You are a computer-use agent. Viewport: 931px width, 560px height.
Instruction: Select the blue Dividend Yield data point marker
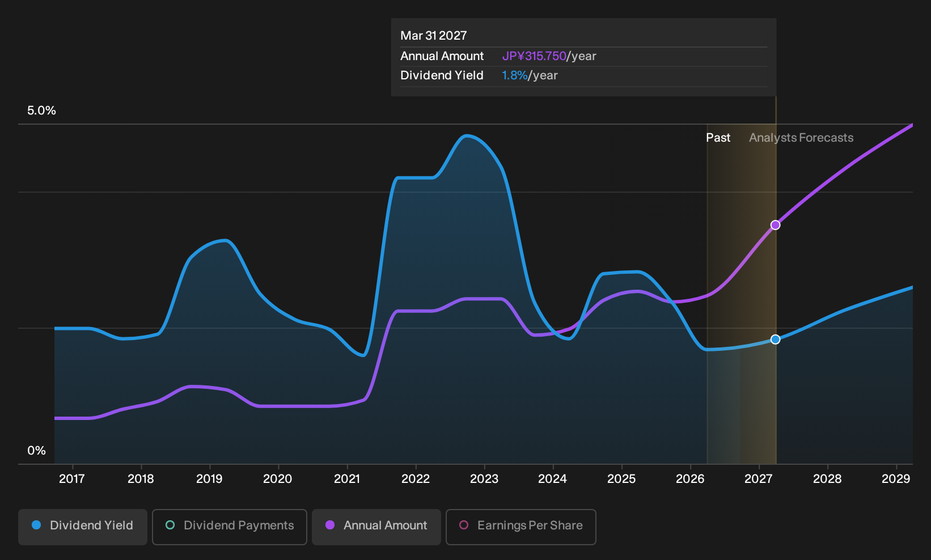(776, 340)
